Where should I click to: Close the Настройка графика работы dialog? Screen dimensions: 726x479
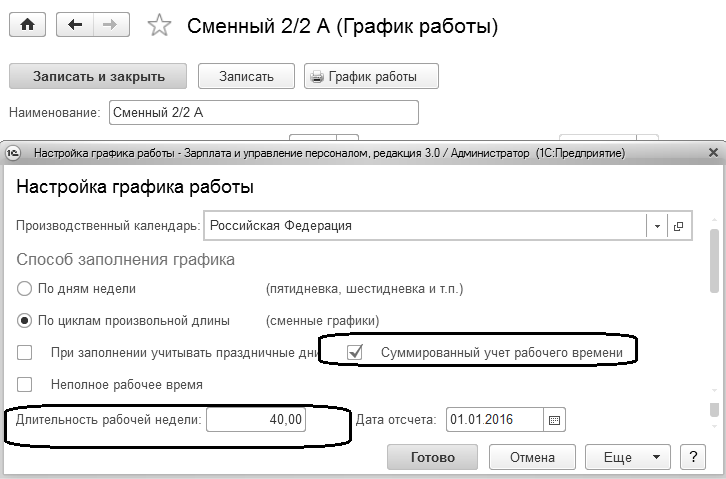pos(713,152)
